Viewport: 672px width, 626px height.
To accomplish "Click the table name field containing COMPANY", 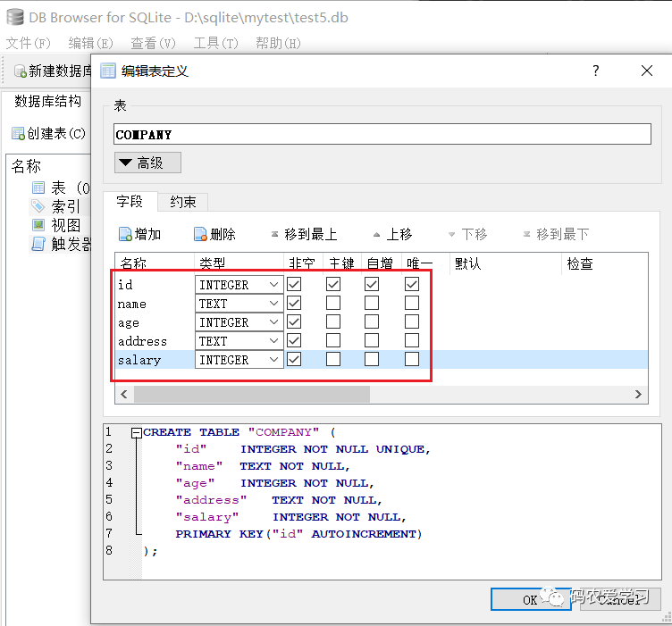I will pyautogui.click(x=382, y=135).
